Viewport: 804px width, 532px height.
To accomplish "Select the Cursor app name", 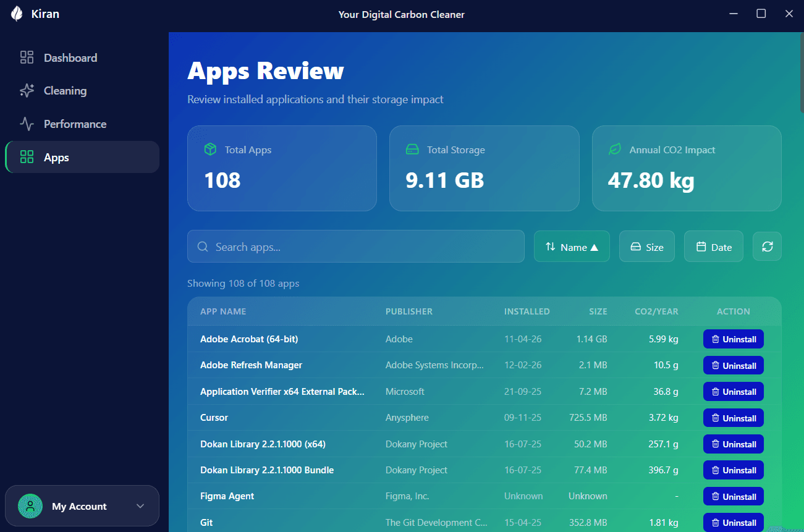I will tap(214, 418).
